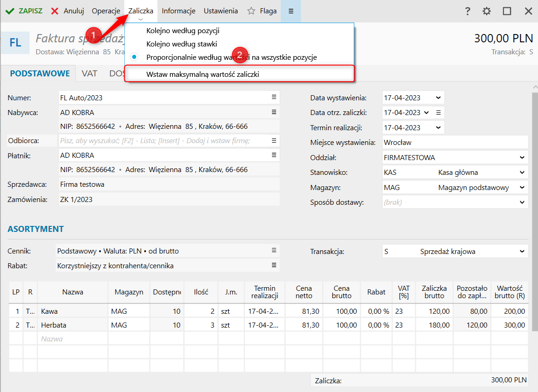Viewport: 538px width, 392px height.
Task: Switch to the VAT tab
Action: tap(89, 74)
